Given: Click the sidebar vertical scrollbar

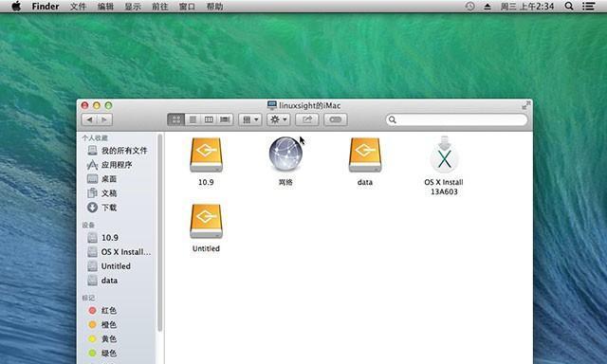Looking at the screenshot, I should tap(159, 232).
